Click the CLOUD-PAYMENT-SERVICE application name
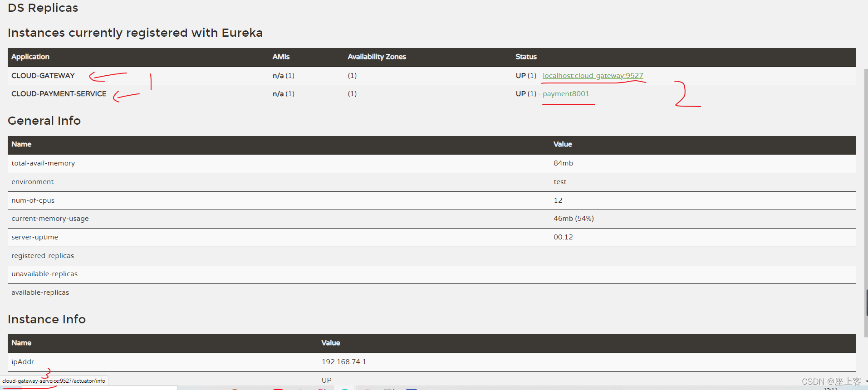Screen dimensions: 868x390 click(59, 94)
